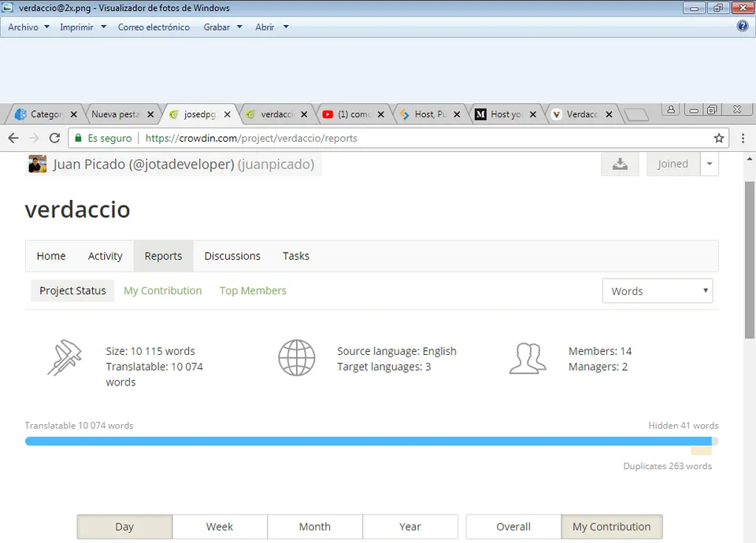Click the blue translatable words progress bar
756x543 pixels.
coord(369,441)
